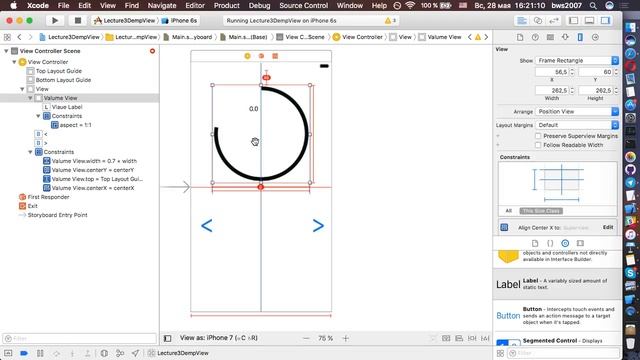Click the left arrow button on canvas
The height and width of the screenshot is (360, 640).
(207, 226)
